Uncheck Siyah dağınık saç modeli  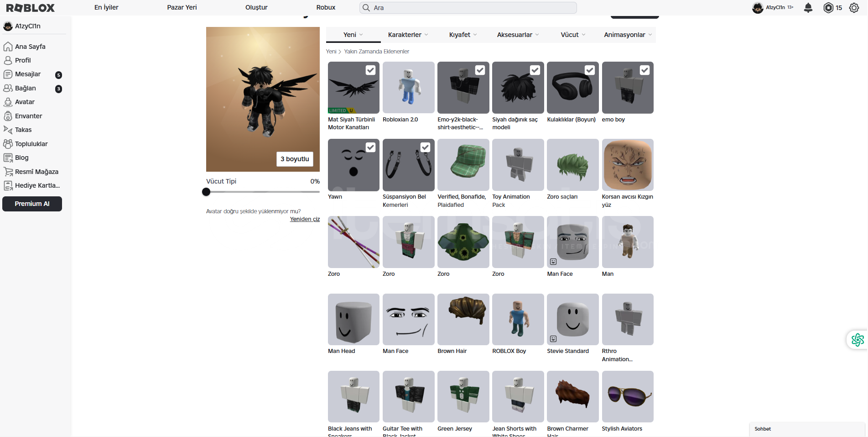[x=535, y=70]
